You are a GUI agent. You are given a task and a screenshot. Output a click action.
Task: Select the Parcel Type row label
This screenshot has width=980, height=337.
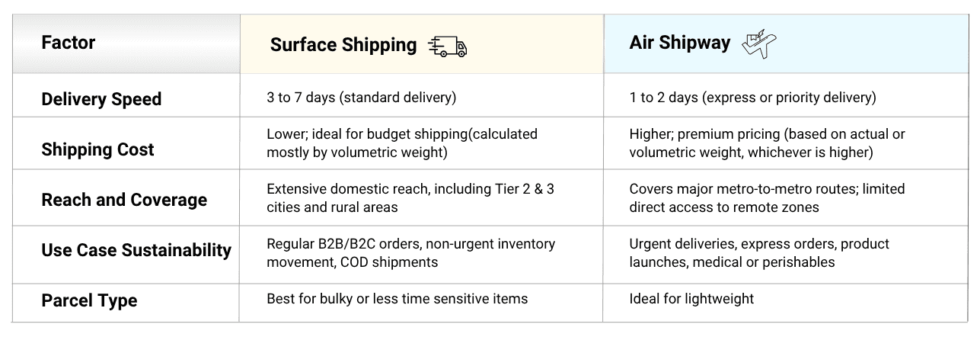[89, 300]
